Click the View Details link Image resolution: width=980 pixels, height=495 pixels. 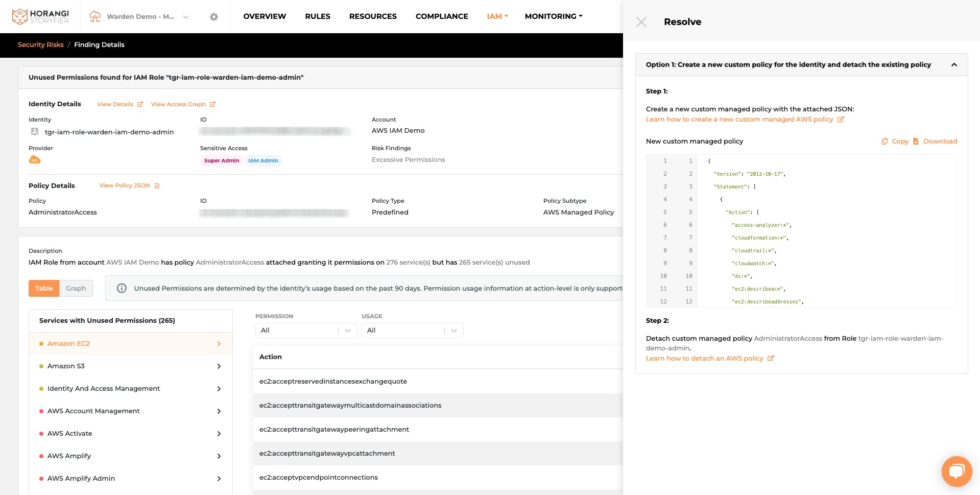tap(115, 104)
